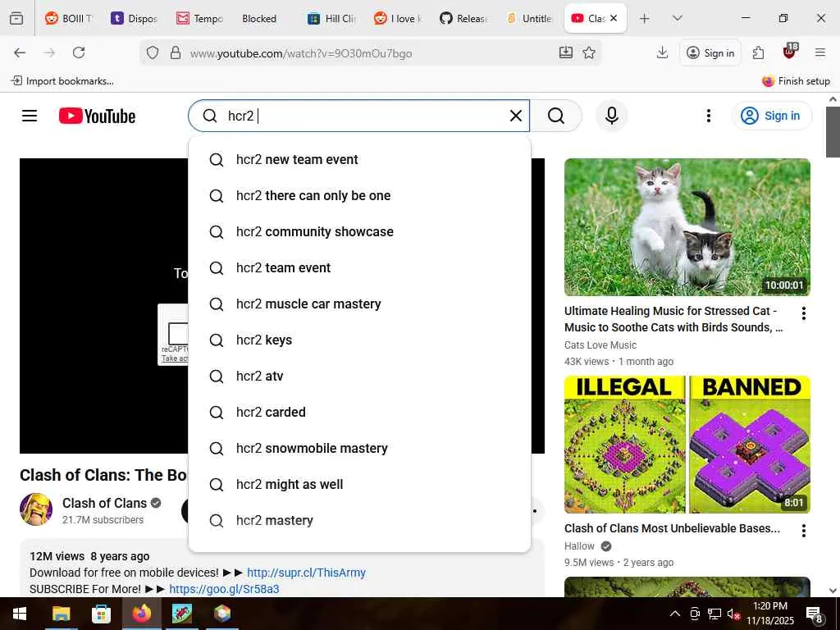This screenshot has height=630, width=840.
Task: Open the uBlock Origin extension icon
Action: pyautogui.click(x=790, y=52)
